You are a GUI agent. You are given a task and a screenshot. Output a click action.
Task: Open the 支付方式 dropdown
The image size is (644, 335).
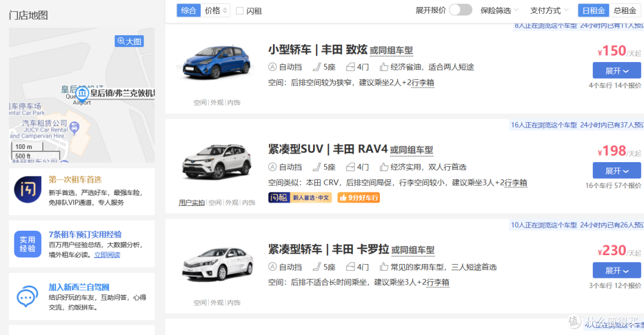tap(549, 10)
